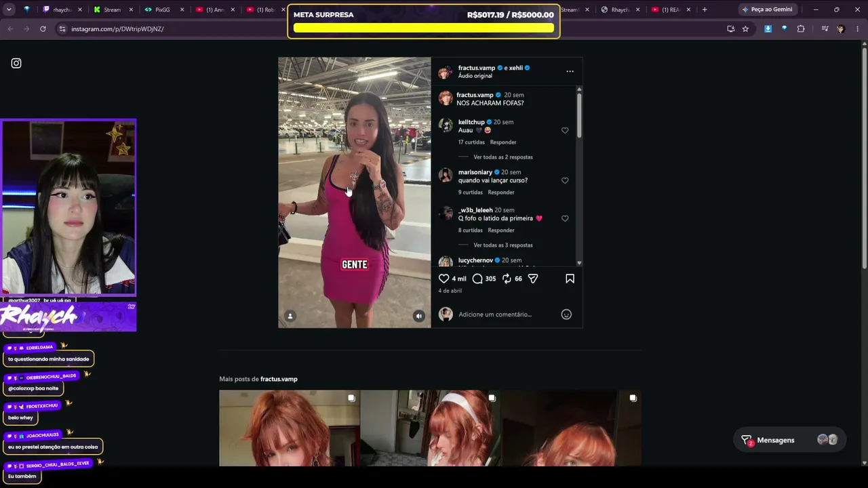Play the video of woman in pink dress
This screenshot has height=488, width=868.
pyautogui.click(x=354, y=192)
